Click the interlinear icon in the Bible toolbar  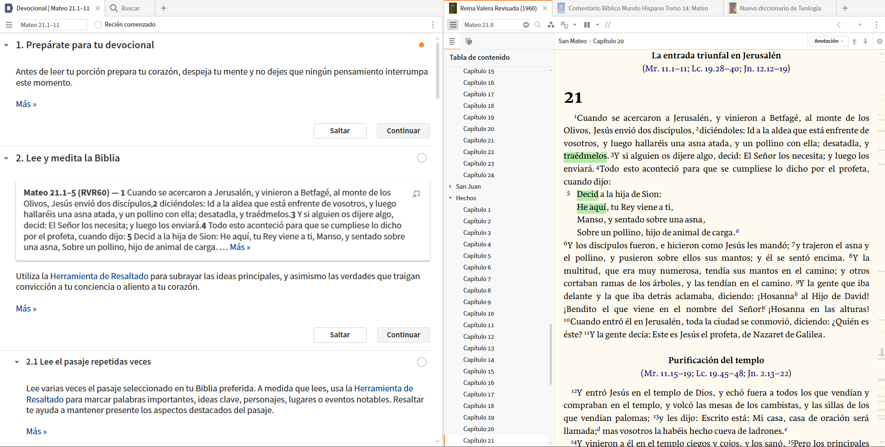pos(564,25)
